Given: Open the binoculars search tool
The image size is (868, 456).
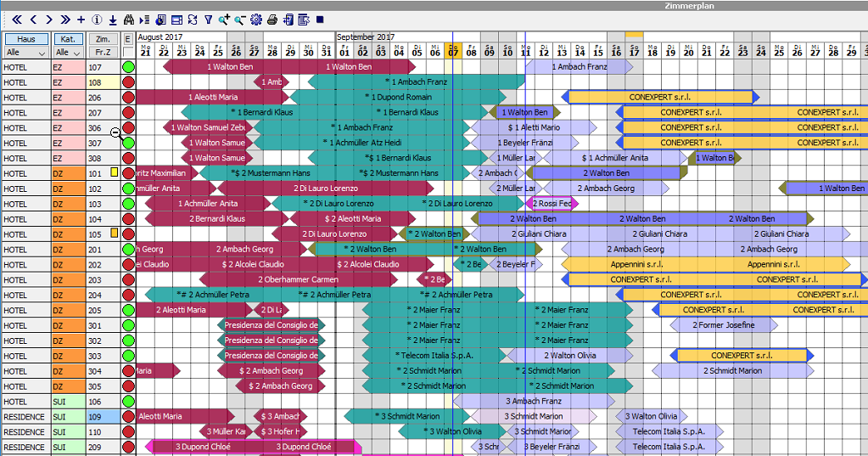Looking at the screenshot, I should tap(128, 20).
